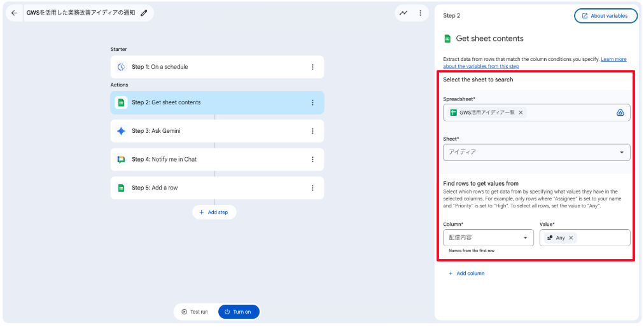The width and height of the screenshot is (644, 327).
Task: Open the Step 5 Add a row options
Action: [x=312, y=188]
